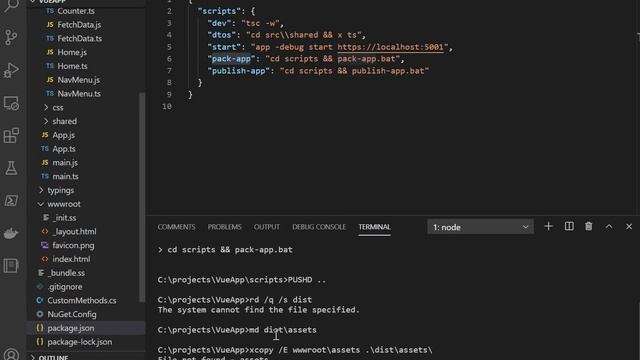Click the "dev" script key
Image resolution: width=640 pixels, height=360 pixels.
click(219, 23)
